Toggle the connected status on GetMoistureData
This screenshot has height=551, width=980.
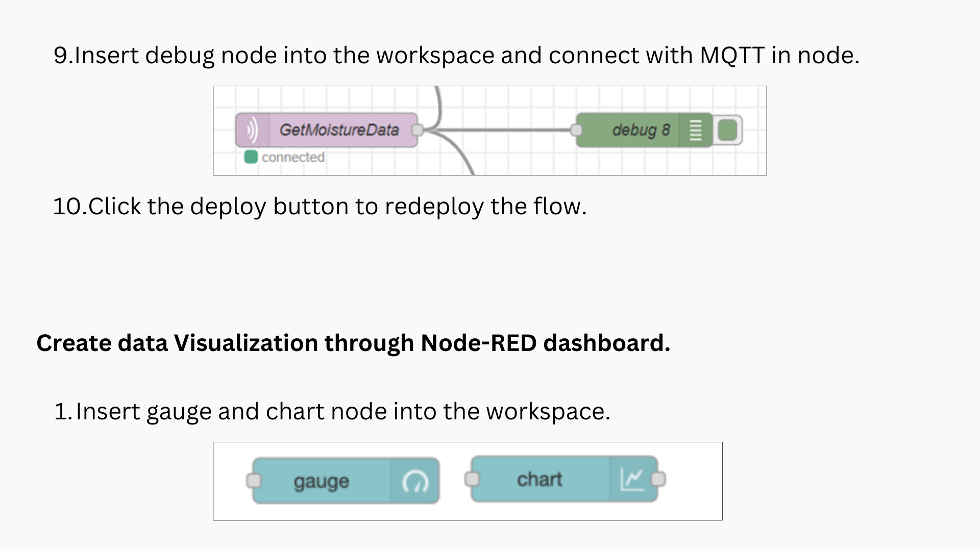[x=251, y=157]
